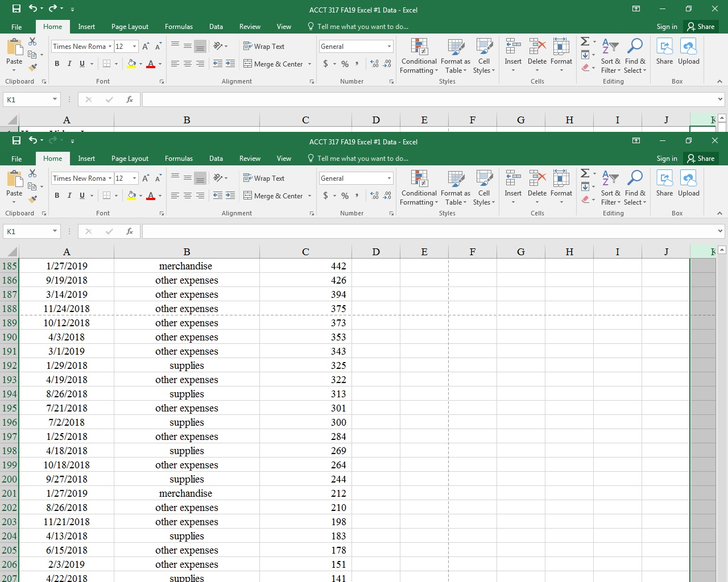Image resolution: width=728 pixels, height=582 pixels.
Task: Open Sort & Filter in front window
Action: [x=611, y=188]
